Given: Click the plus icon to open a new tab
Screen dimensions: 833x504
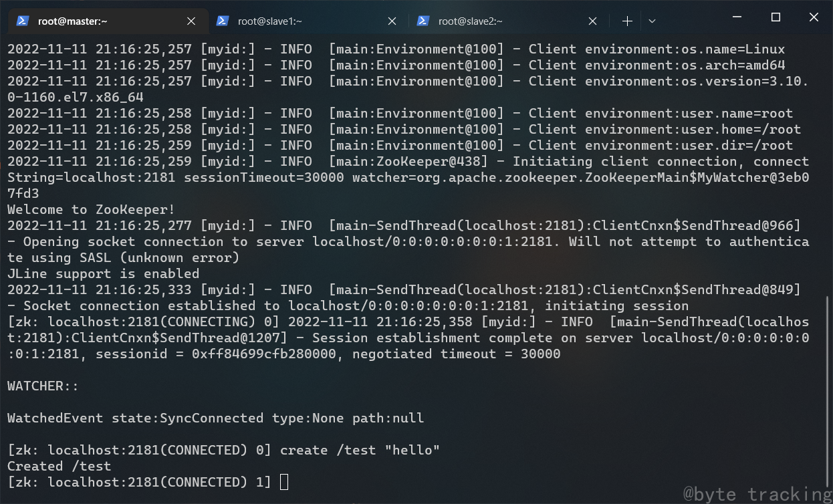Looking at the screenshot, I should tap(627, 21).
